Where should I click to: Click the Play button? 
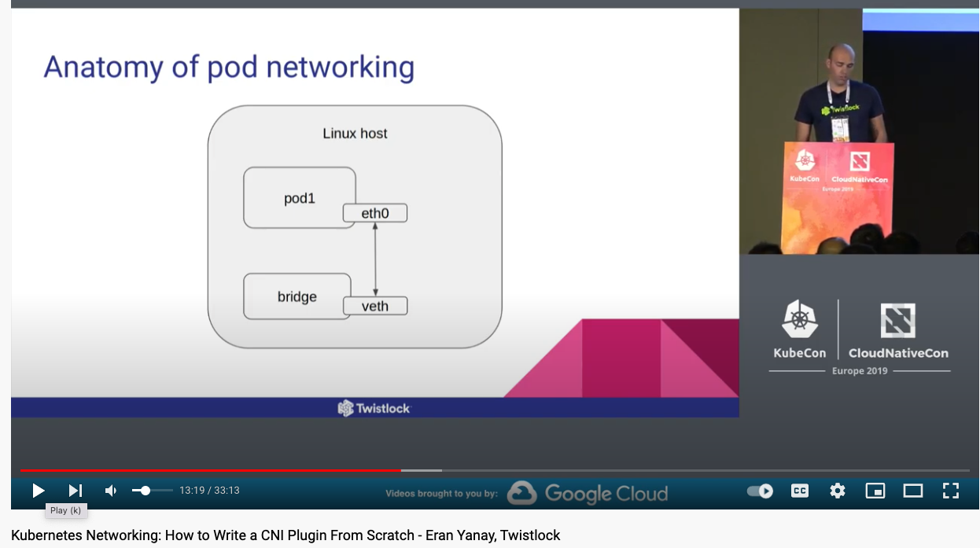(38, 491)
